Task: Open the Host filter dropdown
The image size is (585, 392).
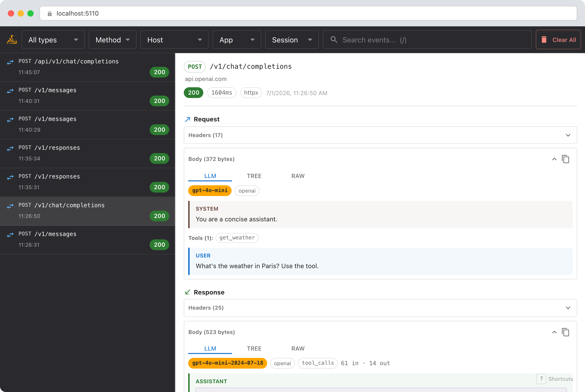Action: tap(175, 39)
